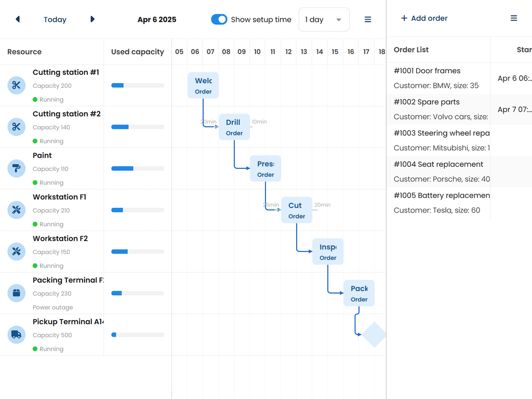This screenshot has width=532, height=399.
Task: Open the 1 day zoom level dropdown
Action: [324, 19]
